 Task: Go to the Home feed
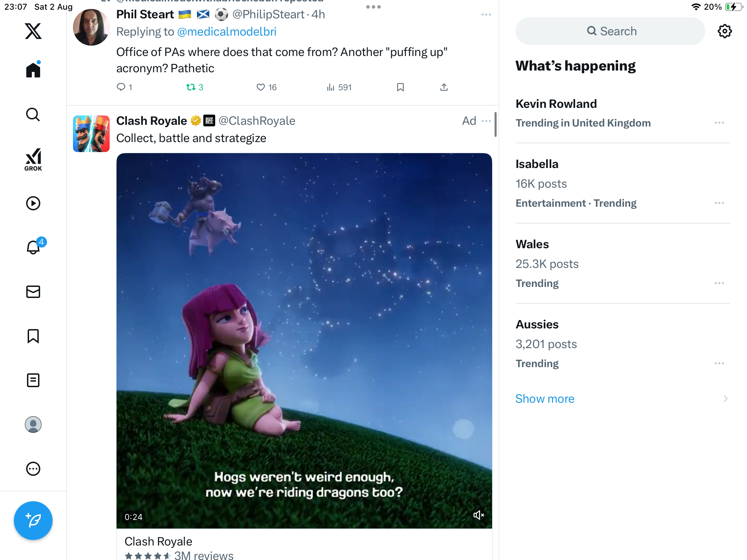coord(33,70)
